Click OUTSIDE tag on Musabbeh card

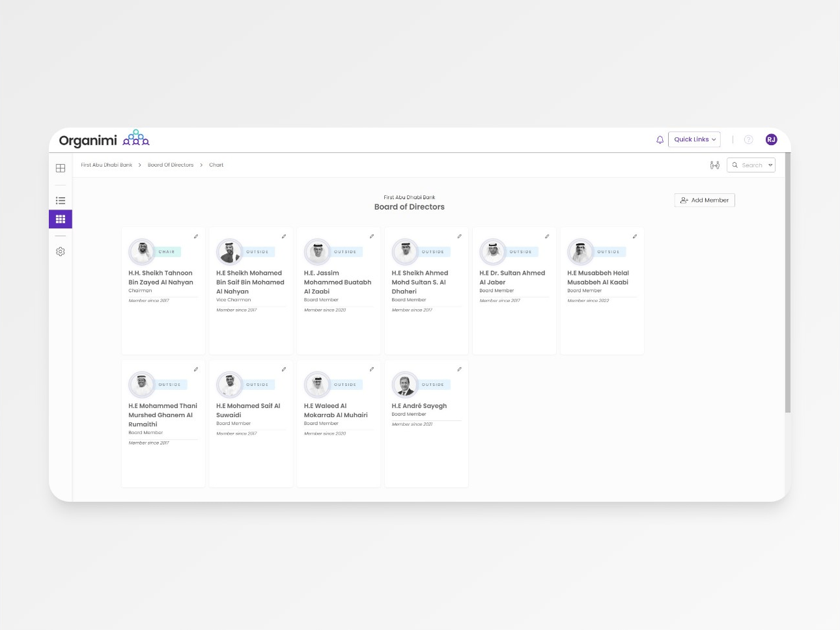coord(608,252)
